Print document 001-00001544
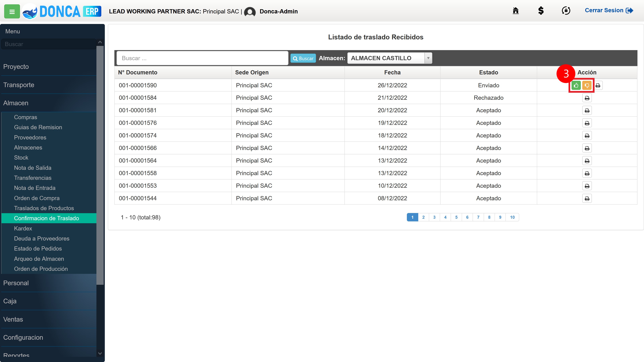 tap(587, 198)
